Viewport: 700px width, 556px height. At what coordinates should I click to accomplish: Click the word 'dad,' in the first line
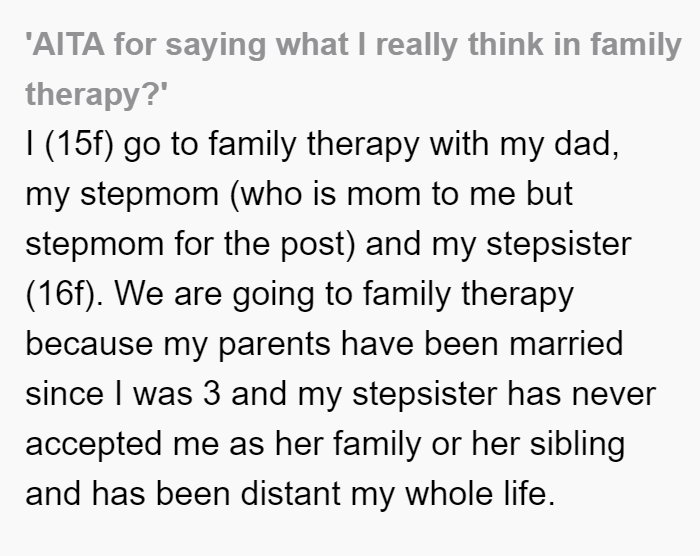coord(586,144)
